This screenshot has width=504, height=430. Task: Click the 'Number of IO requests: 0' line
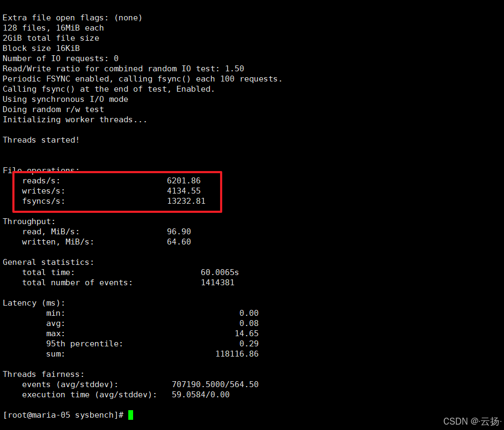[x=61, y=58]
